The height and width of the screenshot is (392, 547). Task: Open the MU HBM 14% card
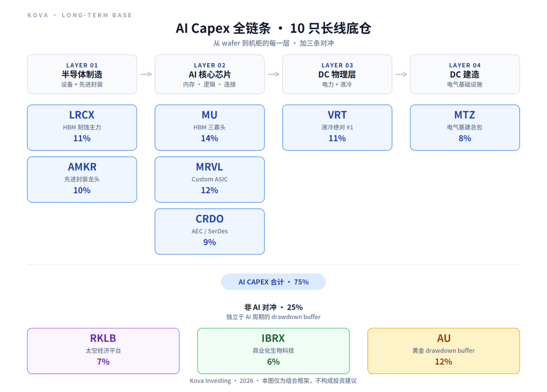pos(210,128)
